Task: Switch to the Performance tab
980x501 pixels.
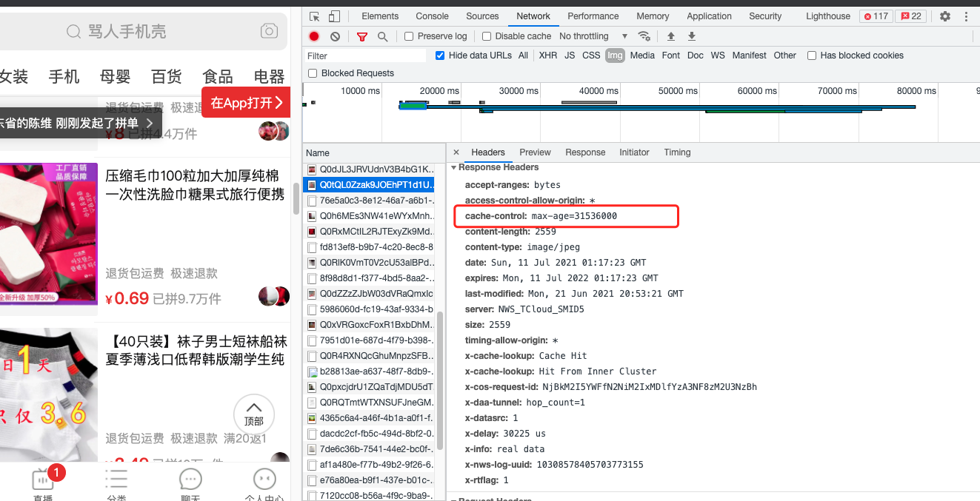Action: [x=593, y=16]
